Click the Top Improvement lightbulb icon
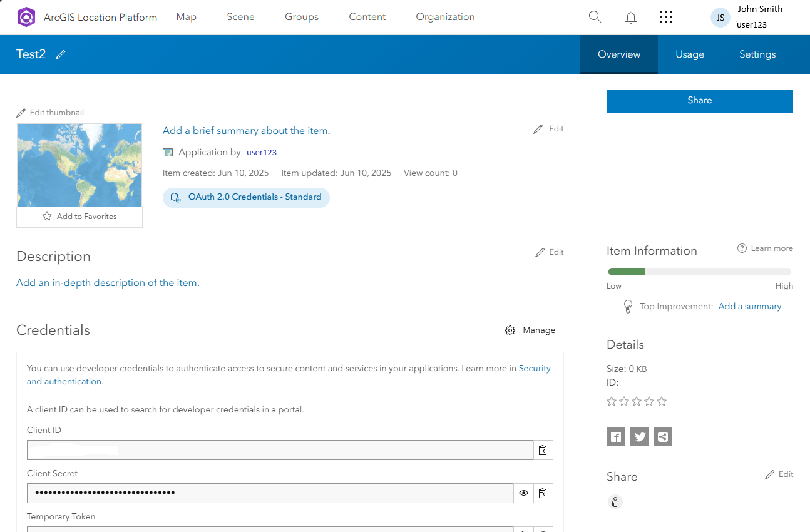The width and height of the screenshot is (810, 532). (628, 307)
